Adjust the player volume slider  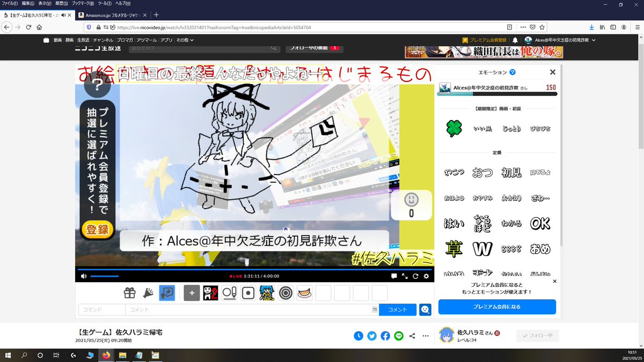(x=105, y=276)
